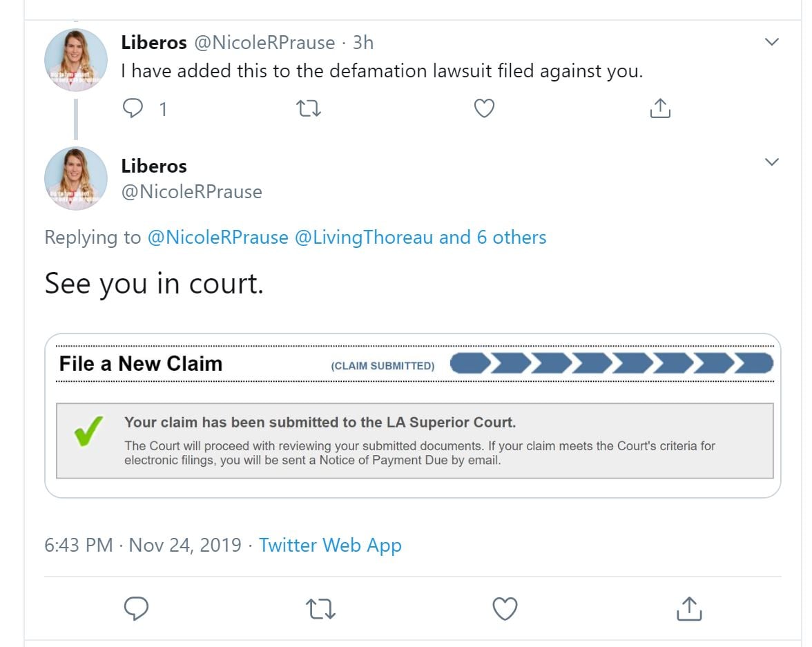Like the 'See you in court' tweet
This screenshot has width=812, height=647.
(505, 608)
